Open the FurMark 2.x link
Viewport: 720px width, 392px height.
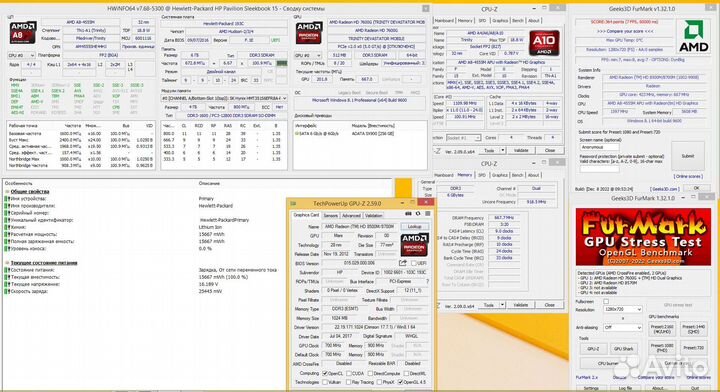click(587, 377)
